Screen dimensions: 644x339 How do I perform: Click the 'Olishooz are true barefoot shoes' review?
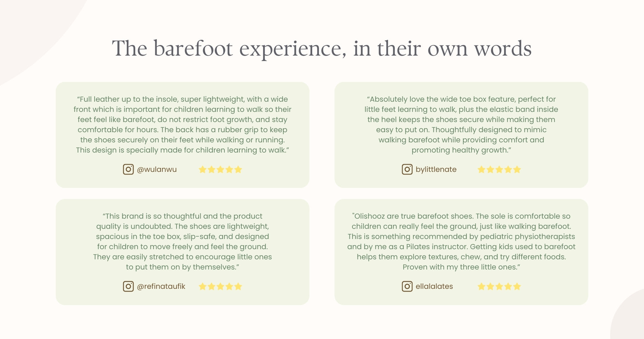(461, 241)
